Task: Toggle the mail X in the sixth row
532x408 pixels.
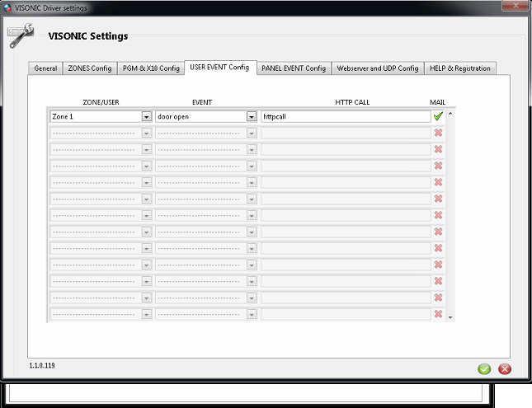Action: click(438, 199)
